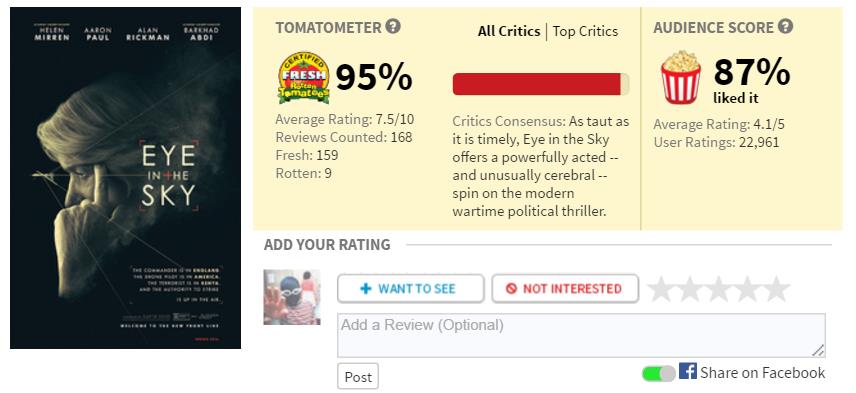Select the first rating star

[x=661, y=289]
